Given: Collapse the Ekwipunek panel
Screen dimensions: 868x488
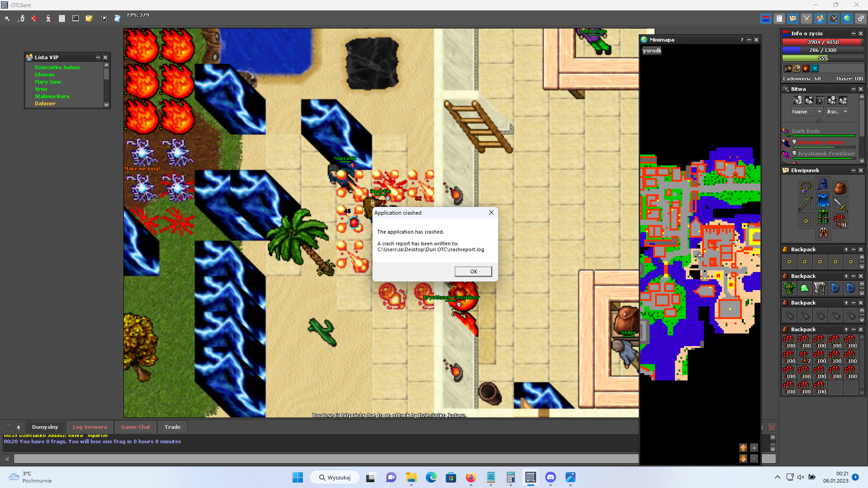Looking at the screenshot, I should click(854, 170).
